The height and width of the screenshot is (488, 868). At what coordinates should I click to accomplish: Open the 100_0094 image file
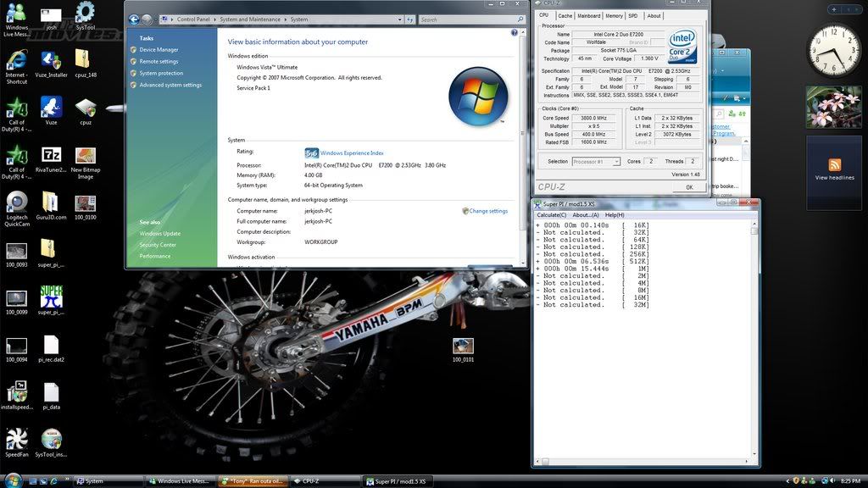point(17,350)
